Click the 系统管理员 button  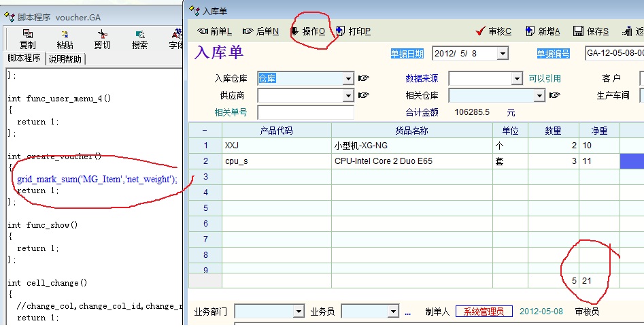click(484, 312)
